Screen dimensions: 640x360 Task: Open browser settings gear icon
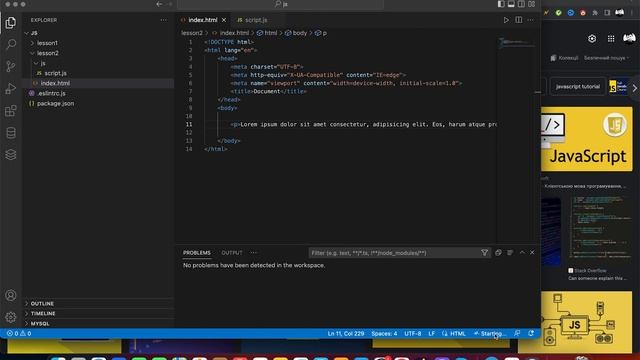[x=592, y=38]
